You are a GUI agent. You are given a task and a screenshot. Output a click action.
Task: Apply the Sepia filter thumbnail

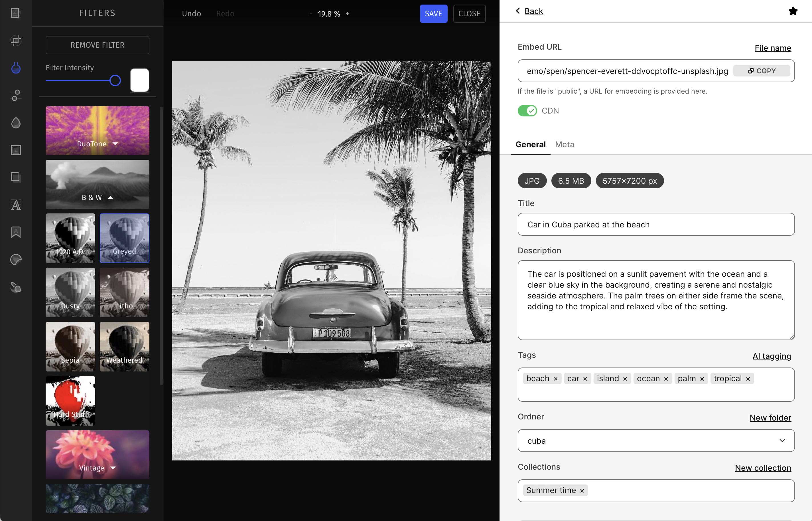pos(70,346)
